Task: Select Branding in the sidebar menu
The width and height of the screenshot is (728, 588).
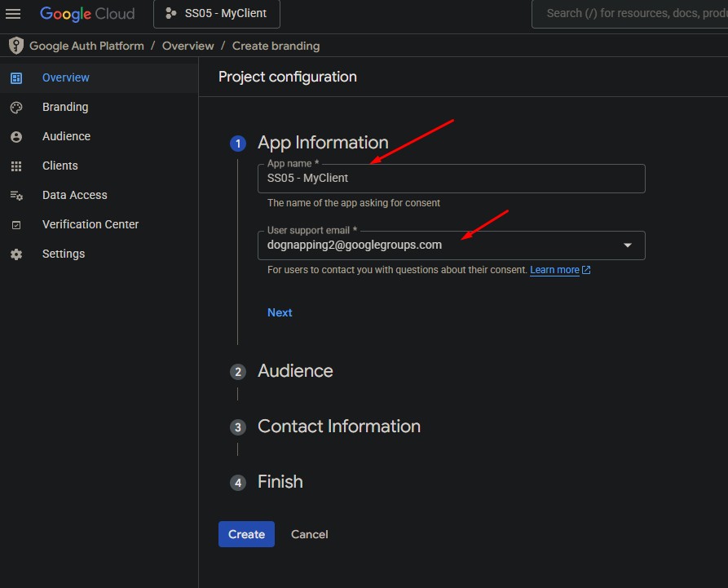Action: click(65, 107)
